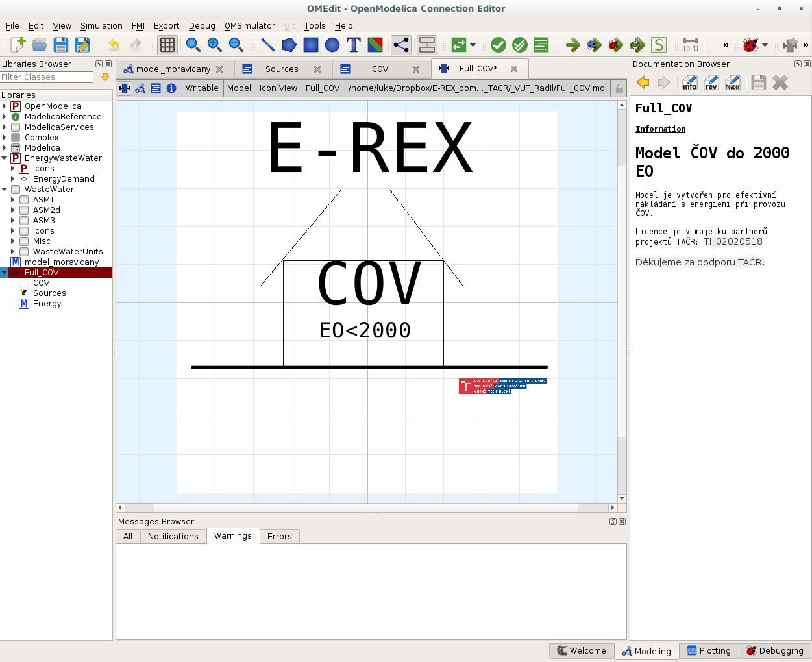This screenshot has height=662, width=812.
Task: Open the Simulation menu
Action: pos(101,26)
